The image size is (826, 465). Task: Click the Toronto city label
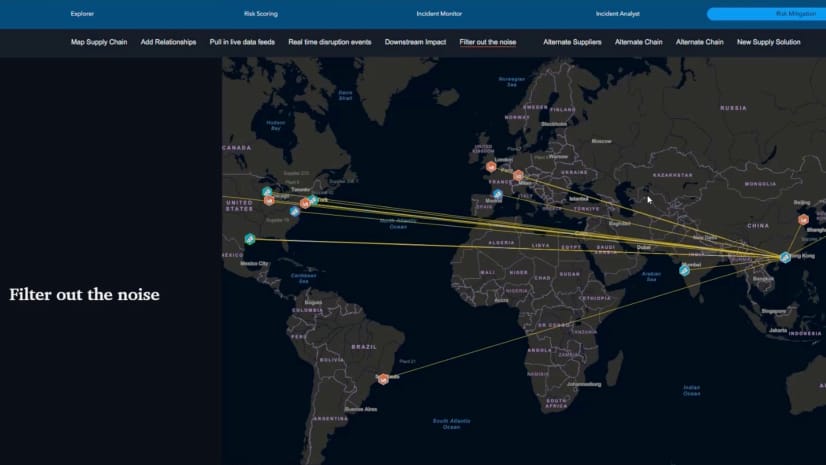tap(301, 190)
